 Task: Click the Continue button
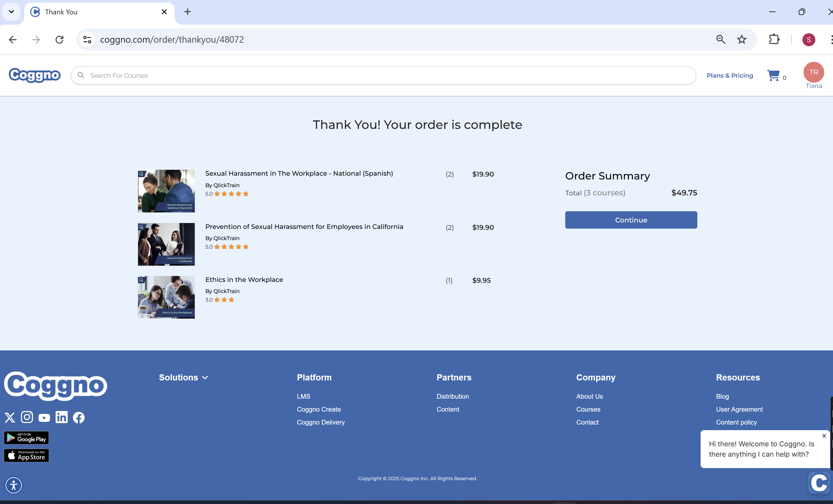[x=631, y=220]
